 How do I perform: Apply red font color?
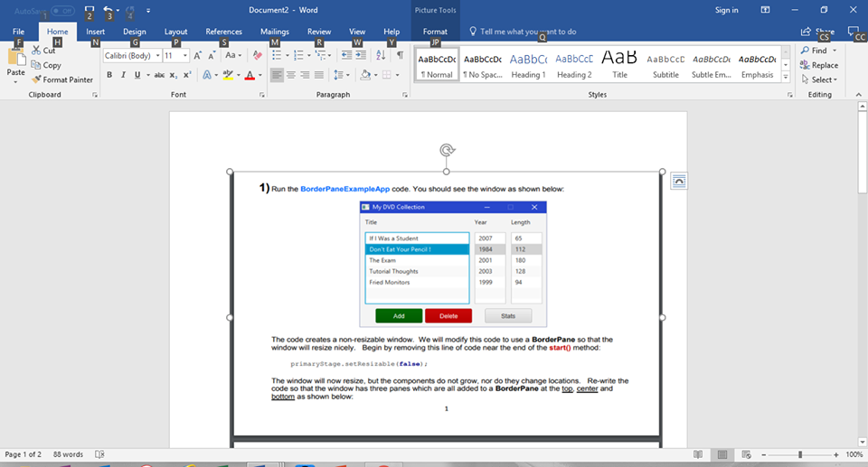250,75
